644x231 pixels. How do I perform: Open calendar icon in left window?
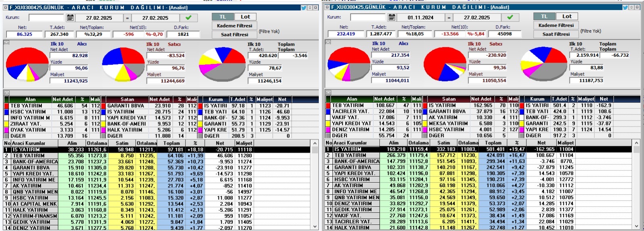point(70,18)
